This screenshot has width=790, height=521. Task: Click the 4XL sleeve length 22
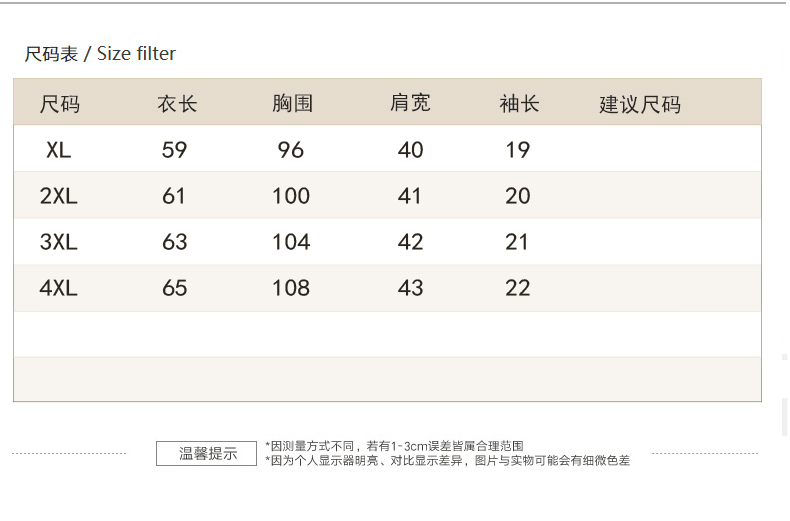pyautogui.click(x=518, y=288)
